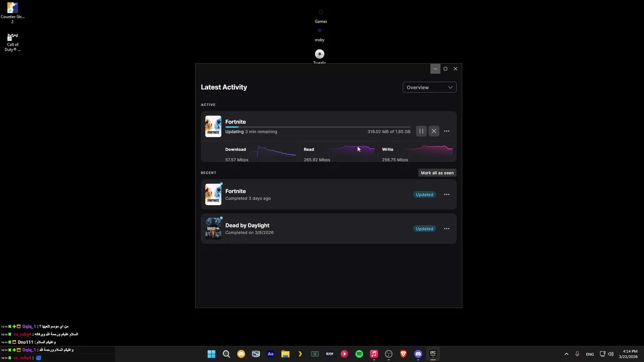Screen dimensions: 644x362
Task: Open Call of Duty desktop shortcut
Action: click(x=13, y=42)
